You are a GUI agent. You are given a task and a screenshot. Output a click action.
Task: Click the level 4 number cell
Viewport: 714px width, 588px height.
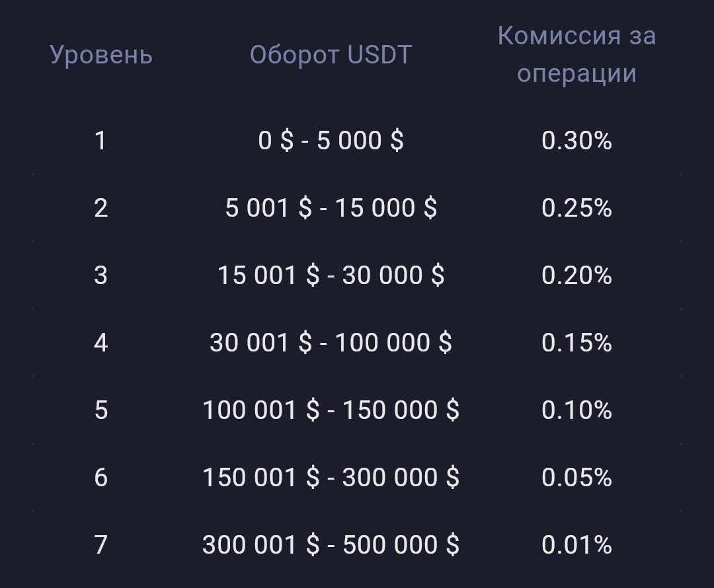100,343
